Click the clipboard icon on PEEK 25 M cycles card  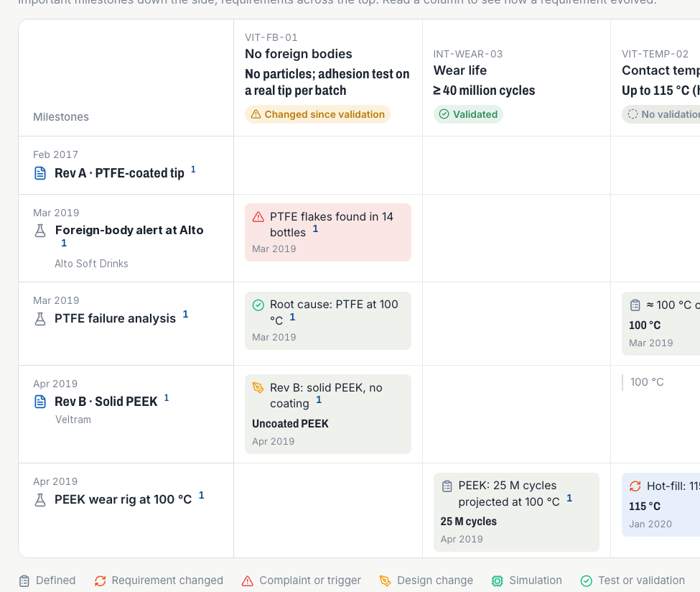447,486
